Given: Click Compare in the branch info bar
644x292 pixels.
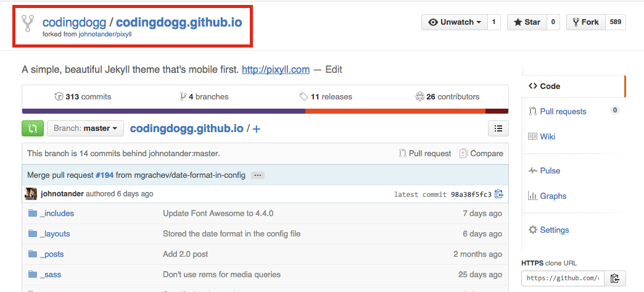Looking at the screenshot, I should click(x=481, y=153).
